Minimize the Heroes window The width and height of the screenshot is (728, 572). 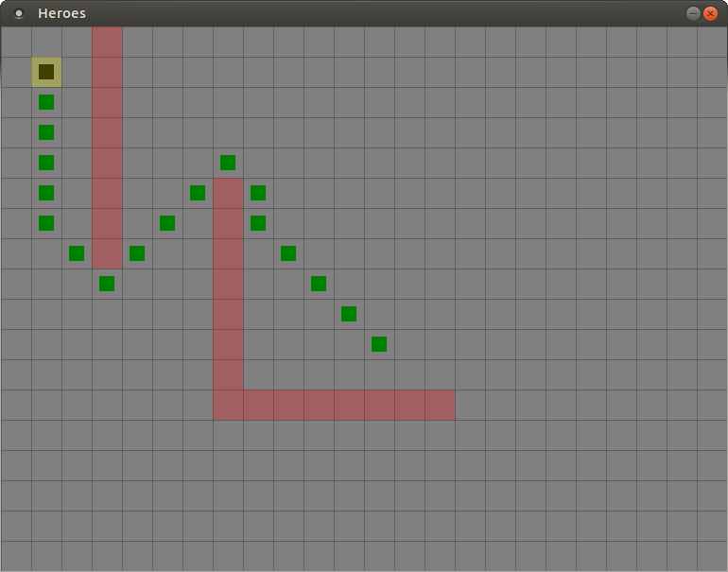[693, 13]
